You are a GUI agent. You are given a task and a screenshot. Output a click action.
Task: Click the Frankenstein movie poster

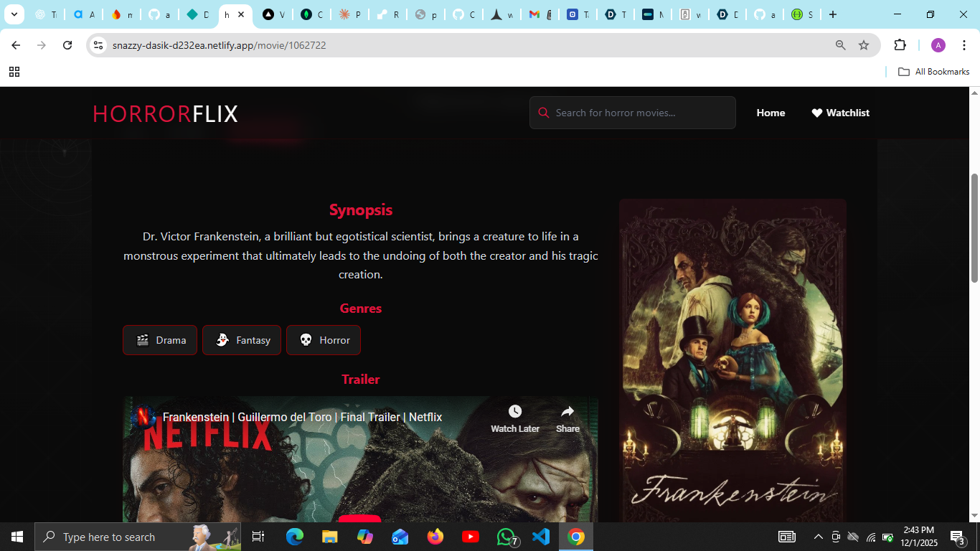pyautogui.click(x=732, y=360)
